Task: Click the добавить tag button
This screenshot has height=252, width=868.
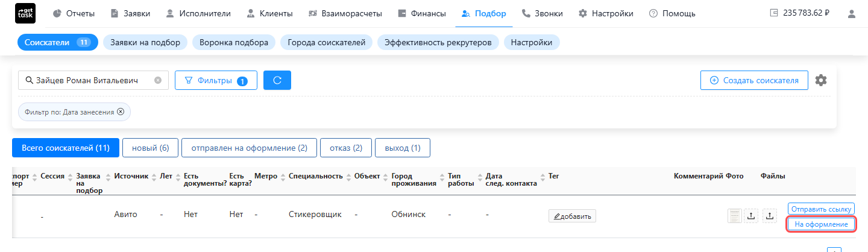Action: pyautogui.click(x=572, y=216)
